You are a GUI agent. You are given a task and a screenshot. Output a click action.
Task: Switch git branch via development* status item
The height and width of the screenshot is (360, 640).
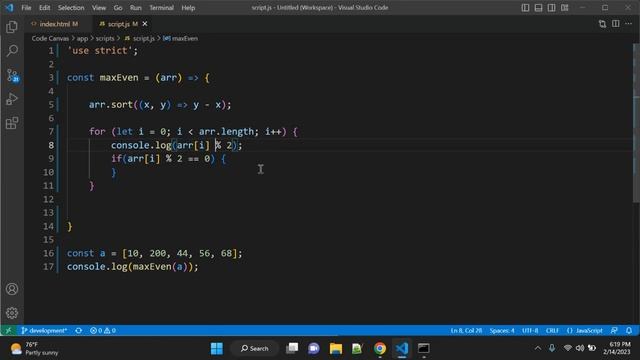coord(44,330)
